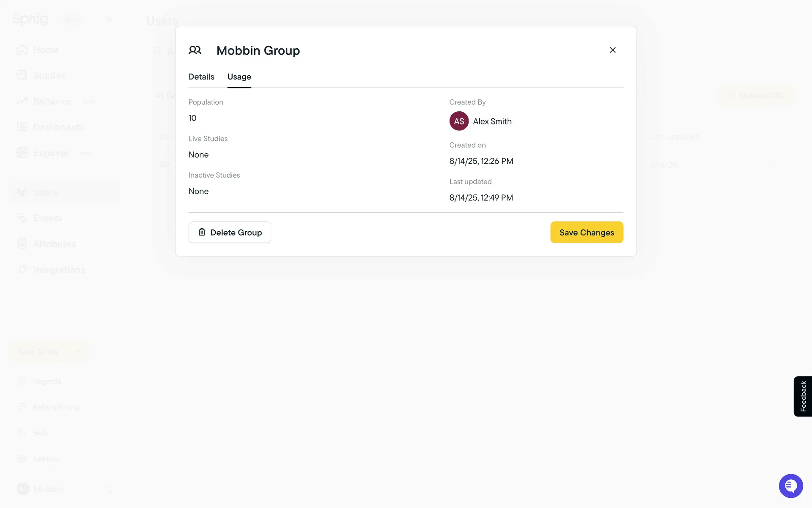The height and width of the screenshot is (508, 812).
Task: Open the Dashboards sidebar item
Action: 58,127
